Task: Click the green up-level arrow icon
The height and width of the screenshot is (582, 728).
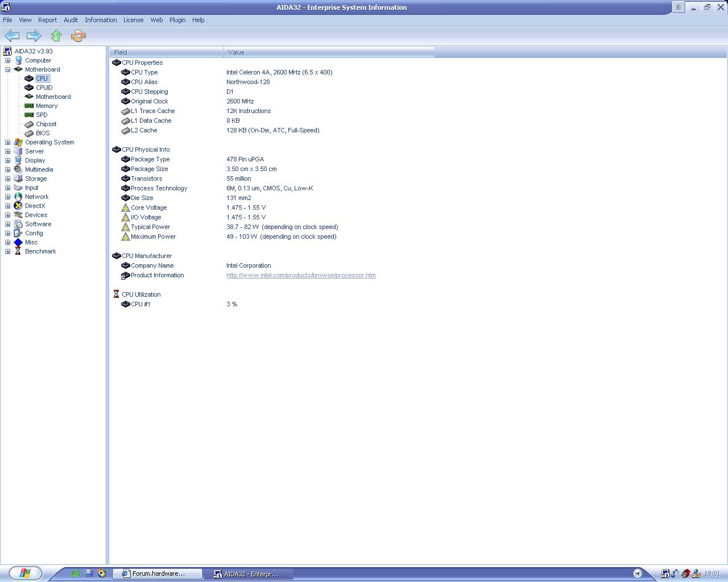Action: pos(56,36)
